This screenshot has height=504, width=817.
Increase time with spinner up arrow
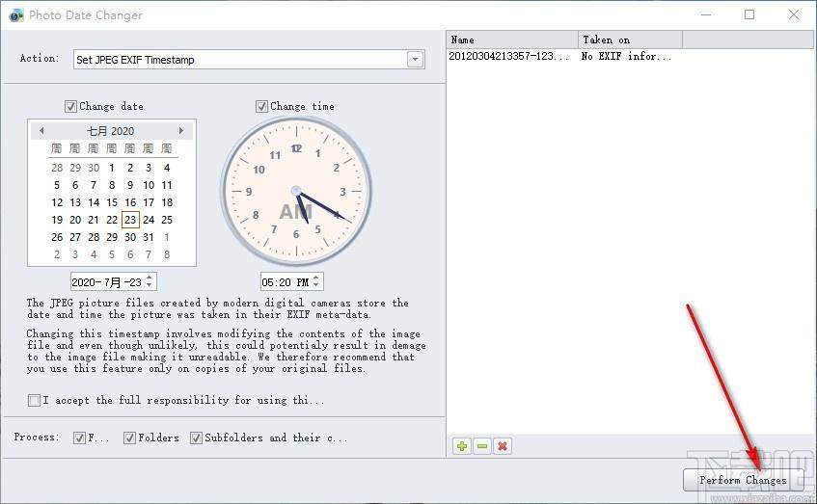[x=316, y=279]
